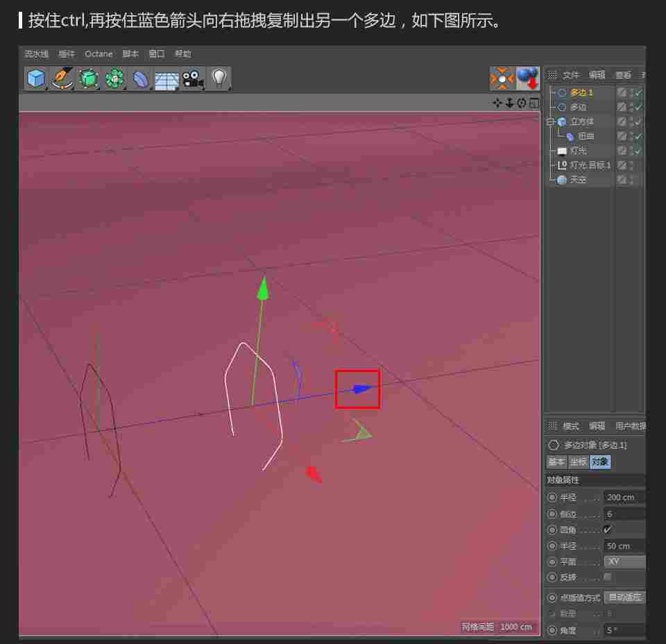Click the Array/grid object icon in the toolbar
This screenshot has width=666, height=644.
click(166, 78)
